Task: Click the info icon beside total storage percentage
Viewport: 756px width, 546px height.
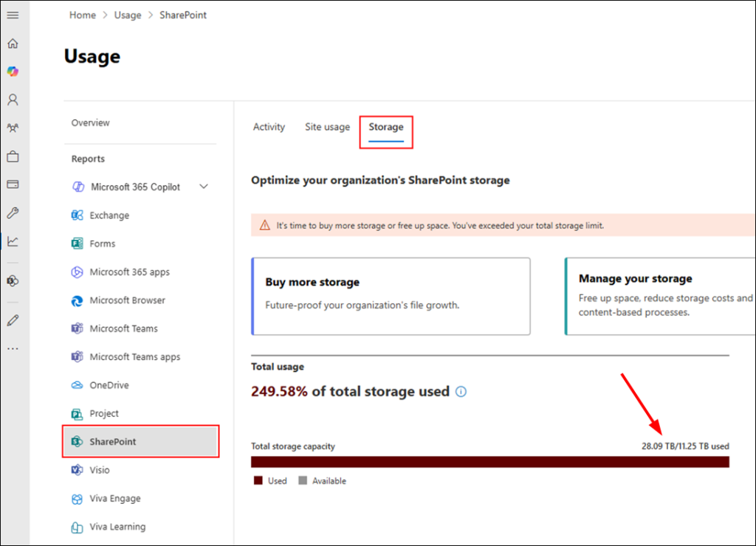Action: (461, 392)
